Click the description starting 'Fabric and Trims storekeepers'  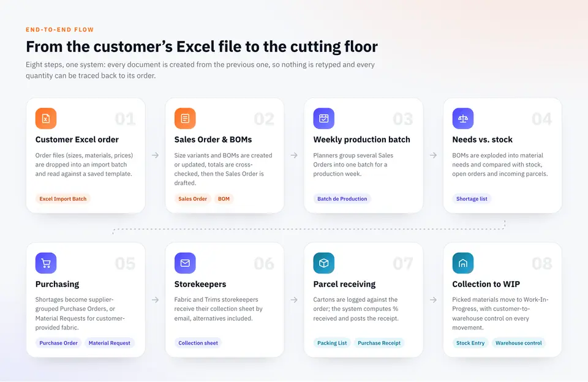(x=218, y=309)
